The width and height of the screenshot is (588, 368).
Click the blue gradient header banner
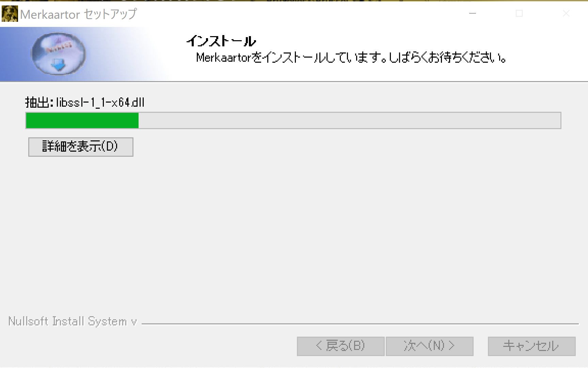click(85, 54)
